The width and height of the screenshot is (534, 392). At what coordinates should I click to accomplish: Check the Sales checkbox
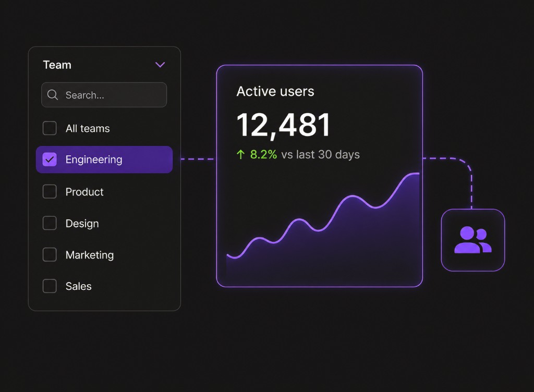[50, 286]
